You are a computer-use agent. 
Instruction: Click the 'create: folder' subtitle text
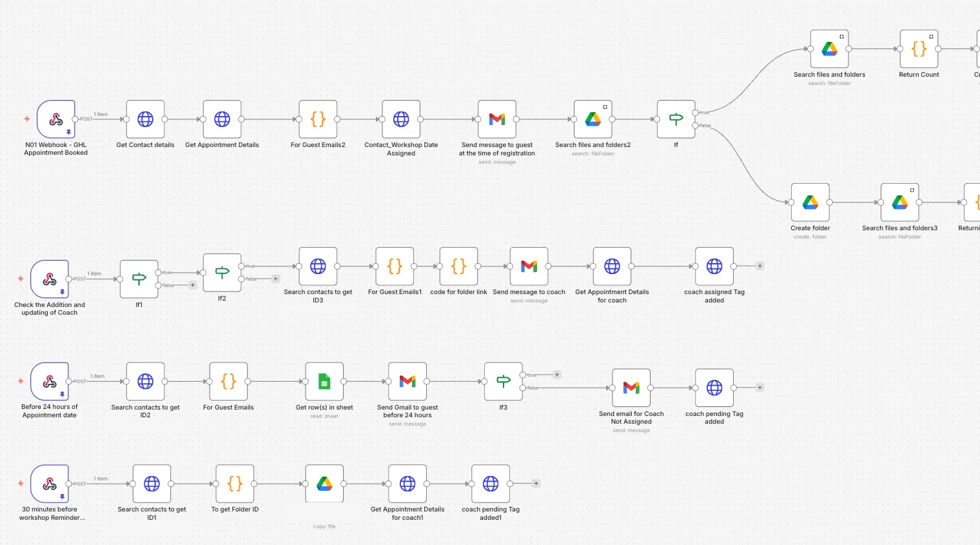point(810,237)
